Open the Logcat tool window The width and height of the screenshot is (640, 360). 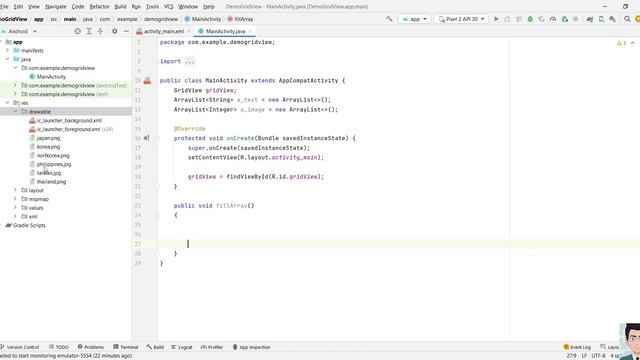coord(182,347)
